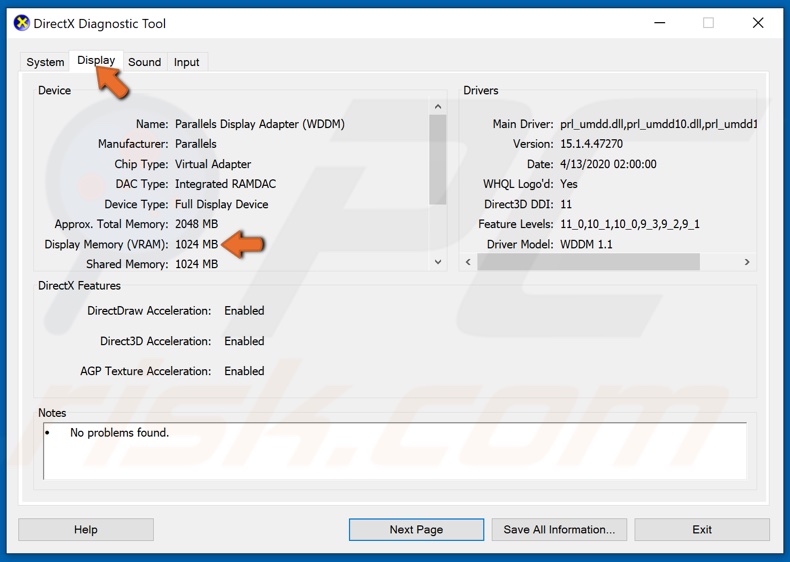Click DirectDraw Acceleration 'Enabled' status
The image size is (790, 562).
244,310
